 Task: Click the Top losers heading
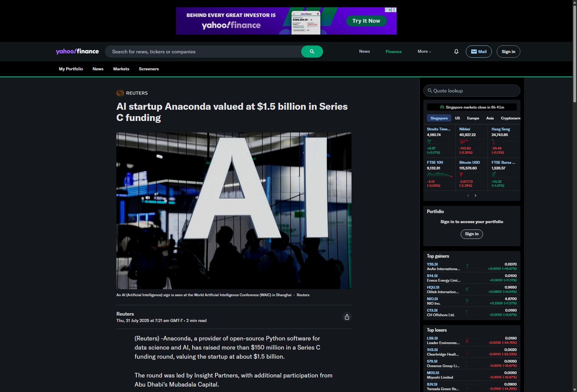pos(437,330)
